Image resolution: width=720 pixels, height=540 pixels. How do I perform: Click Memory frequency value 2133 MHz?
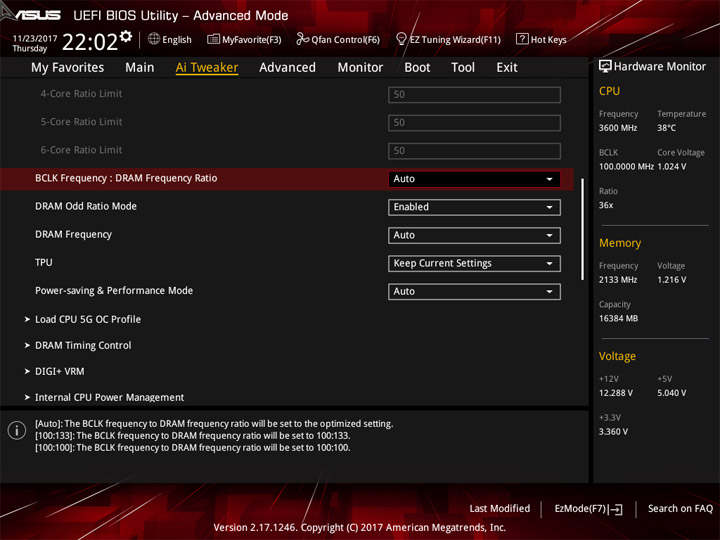tap(618, 280)
